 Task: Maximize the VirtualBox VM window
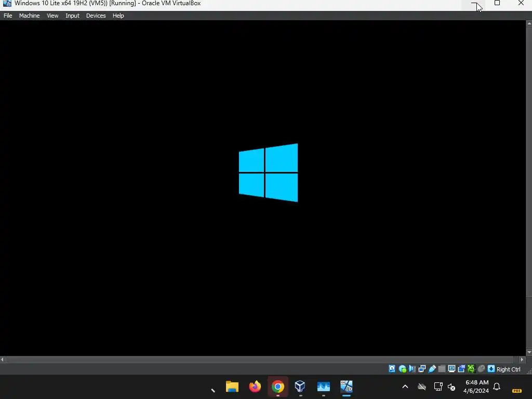click(497, 3)
